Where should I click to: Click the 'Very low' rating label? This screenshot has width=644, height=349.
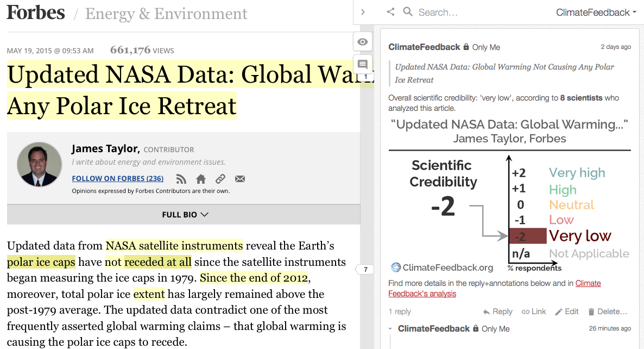[580, 236]
